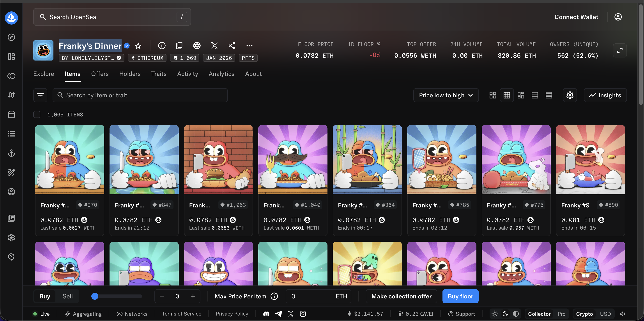The width and height of the screenshot is (644, 321).
Task: Toggle the sound speaker icon in footer
Action: click(x=622, y=314)
